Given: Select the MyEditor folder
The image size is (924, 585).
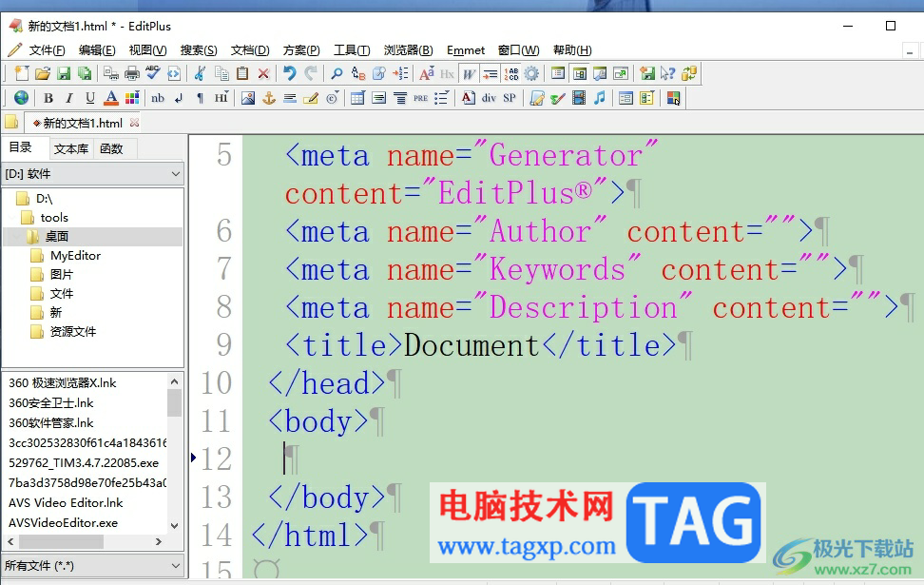Looking at the screenshot, I should point(75,255).
